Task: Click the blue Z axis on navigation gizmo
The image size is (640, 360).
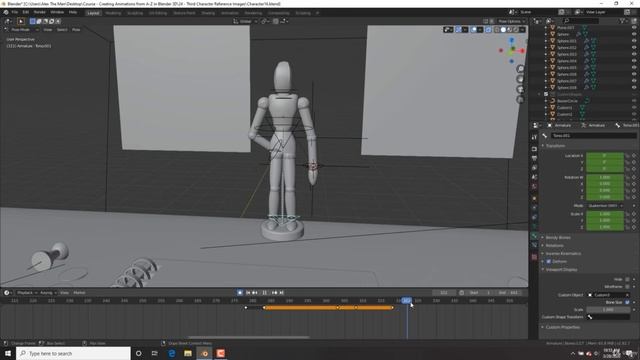Action: pyautogui.click(x=511, y=40)
